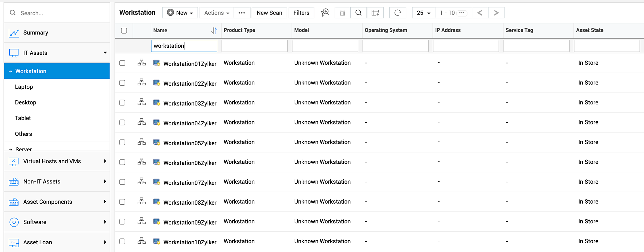Expand the Actions dropdown
The width and height of the screenshot is (644, 252).
[x=217, y=13]
